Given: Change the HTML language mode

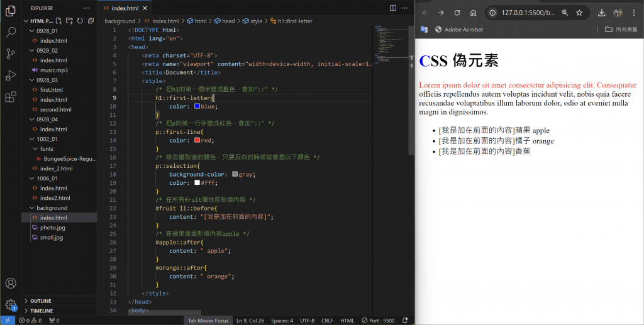Looking at the screenshot, I should click(x=347, y=321).
